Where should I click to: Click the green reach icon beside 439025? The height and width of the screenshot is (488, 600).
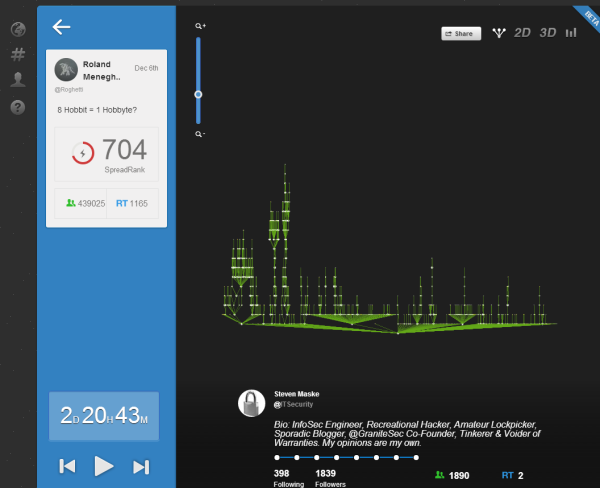point(71,203)
